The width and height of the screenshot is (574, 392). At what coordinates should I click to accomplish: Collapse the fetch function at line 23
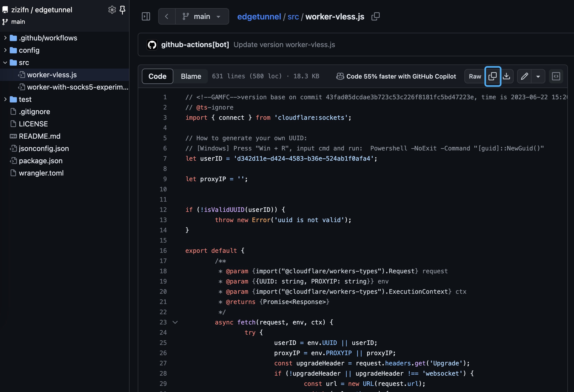(175, 322)
